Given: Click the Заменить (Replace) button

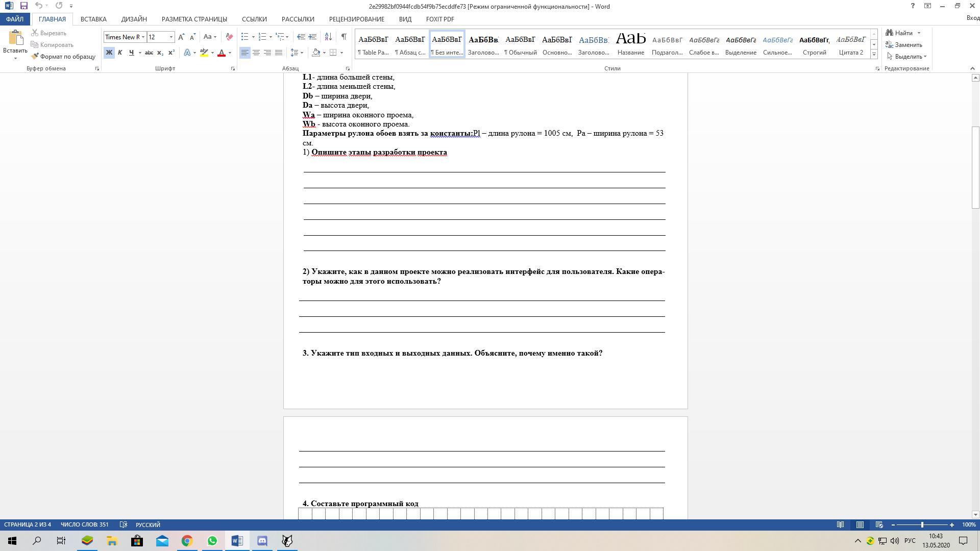Looking at the screenshot, I should coord(904,45).
